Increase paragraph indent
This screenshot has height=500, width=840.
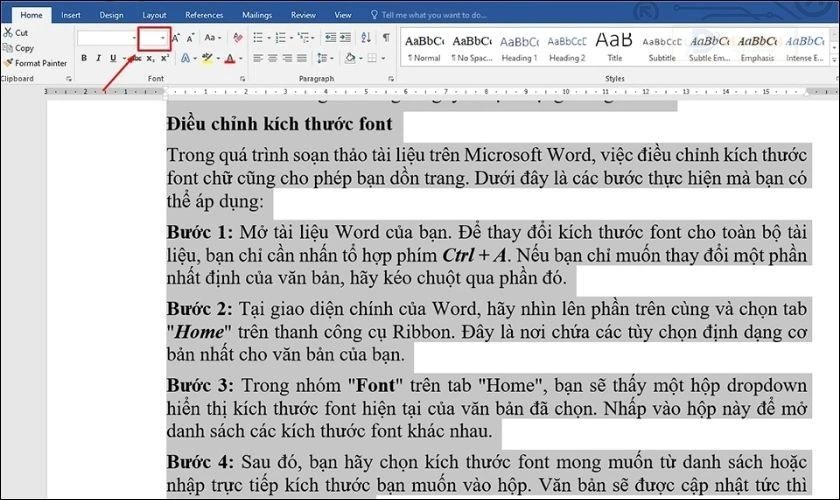[346, 38]
